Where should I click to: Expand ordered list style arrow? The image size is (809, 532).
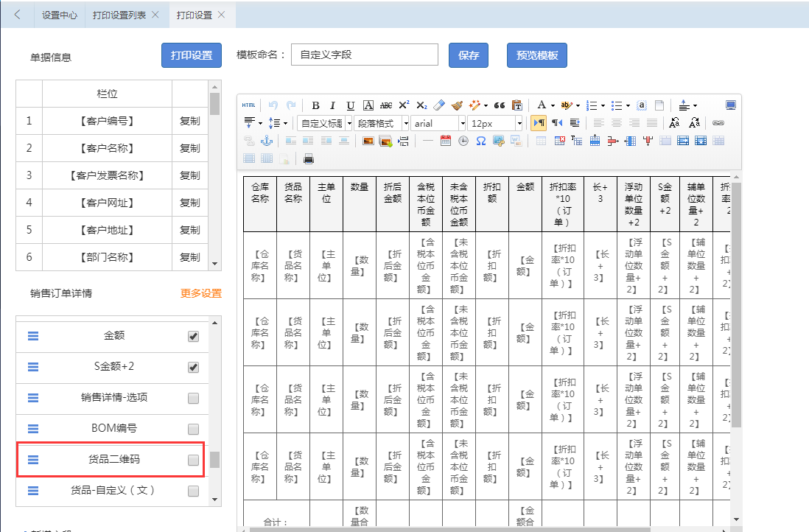click(x=603, y=106)
